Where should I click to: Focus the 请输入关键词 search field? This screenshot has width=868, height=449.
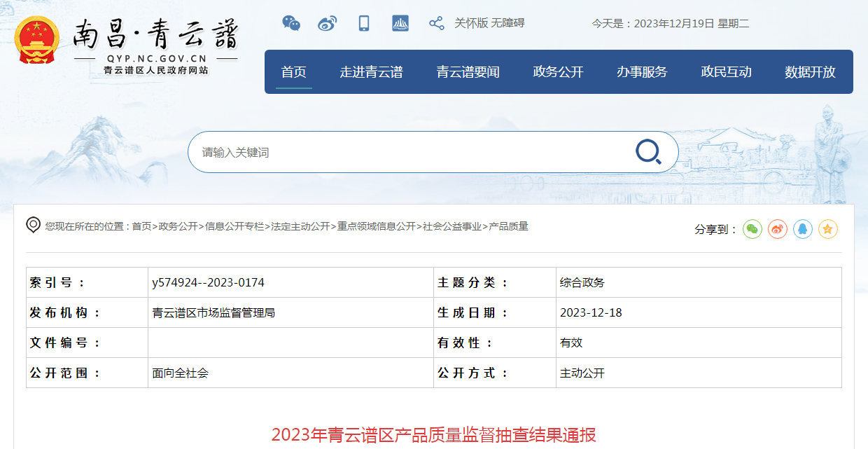click(x=413, y=152)
